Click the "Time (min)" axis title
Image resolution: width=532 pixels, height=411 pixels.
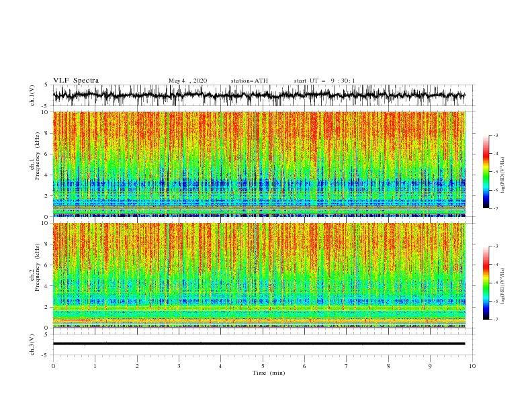(x=269, y=373)
